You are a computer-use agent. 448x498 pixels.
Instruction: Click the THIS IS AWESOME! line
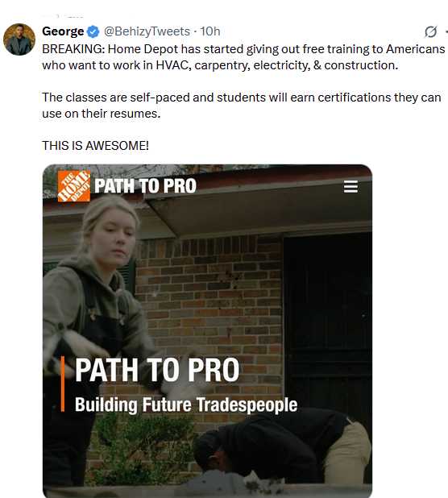(95, 146)
